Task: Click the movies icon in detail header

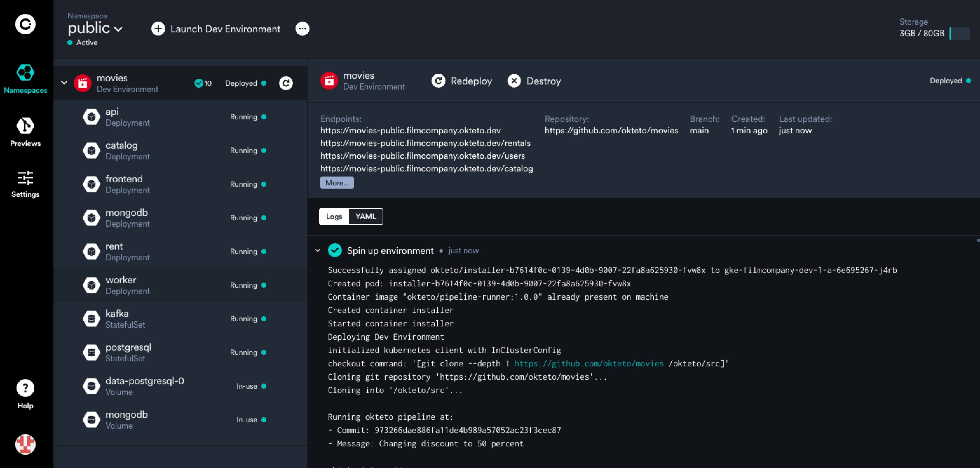Action: (x=329, y=81)
